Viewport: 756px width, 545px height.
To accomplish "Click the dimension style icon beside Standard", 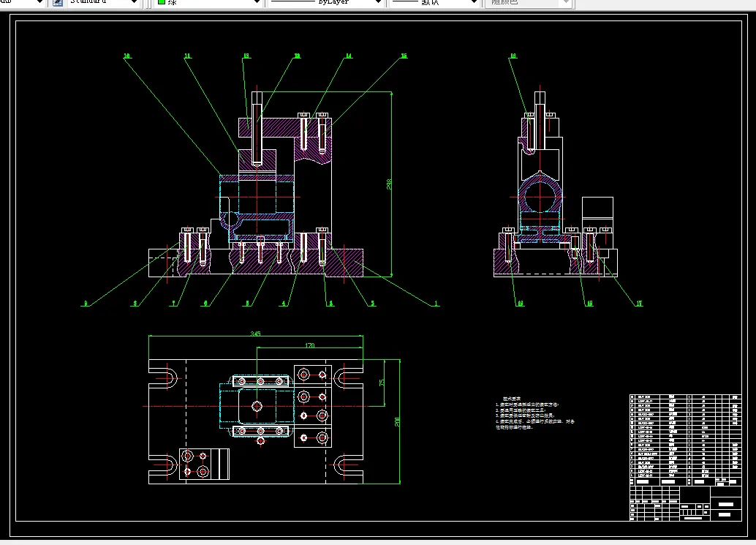I will 57,2.
